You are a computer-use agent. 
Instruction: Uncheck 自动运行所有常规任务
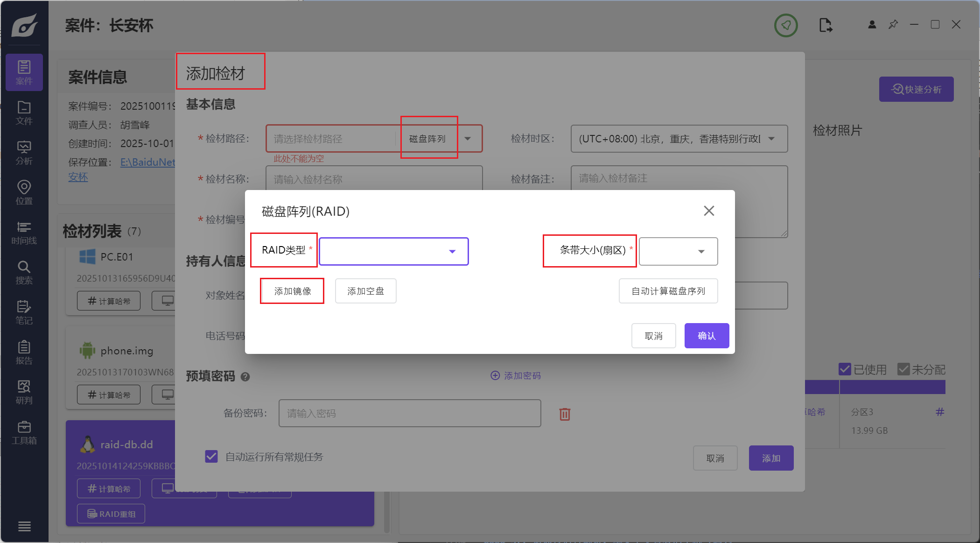[x=211, y=457]
